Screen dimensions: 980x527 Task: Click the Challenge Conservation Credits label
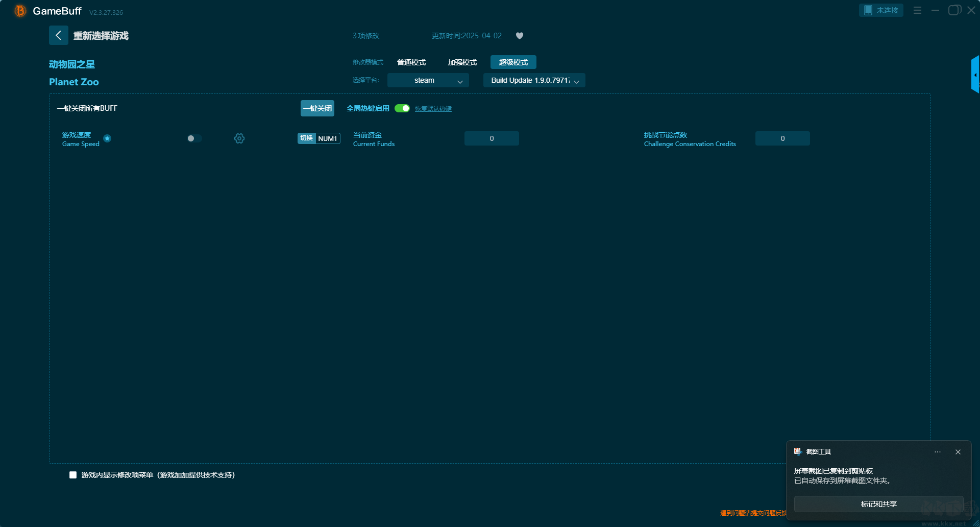[x=690, y=139]
